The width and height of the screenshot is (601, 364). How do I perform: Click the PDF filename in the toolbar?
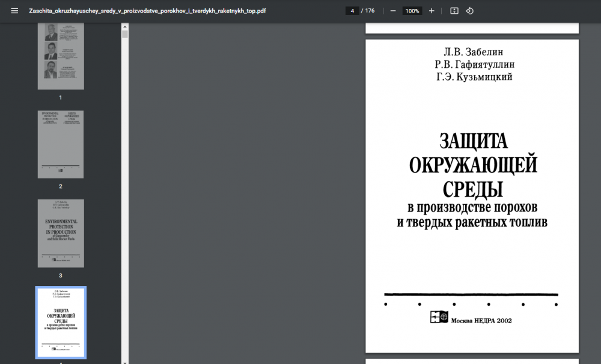(147, 11)
